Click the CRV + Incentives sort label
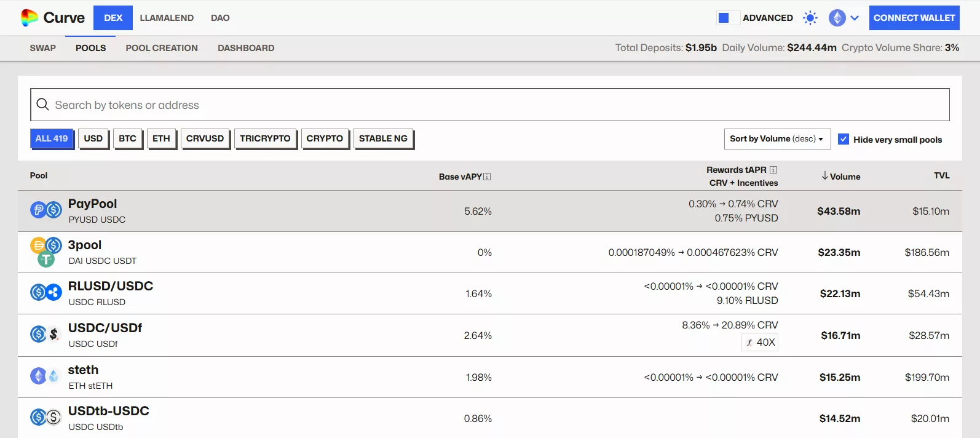The width and height of the screenshot is (980, 438). tap(743, 183)
